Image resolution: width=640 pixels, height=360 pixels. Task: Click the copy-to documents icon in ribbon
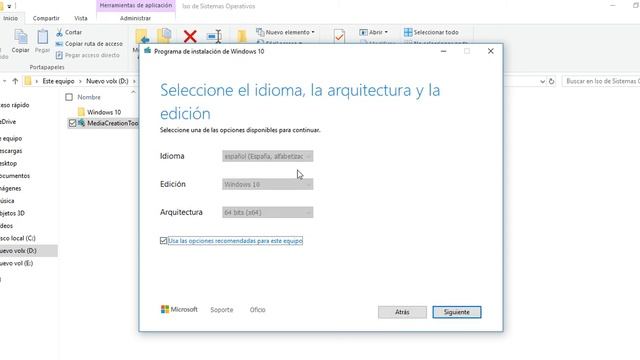164,36
